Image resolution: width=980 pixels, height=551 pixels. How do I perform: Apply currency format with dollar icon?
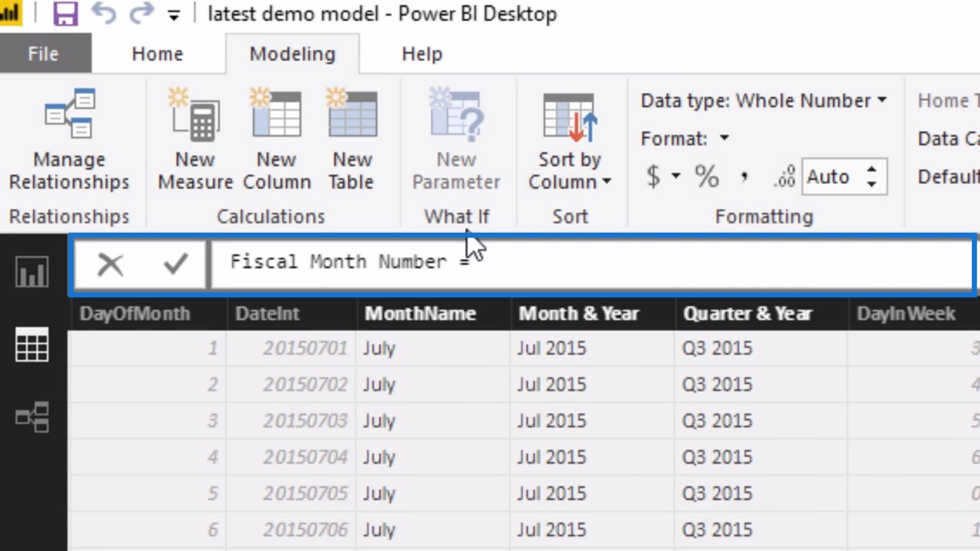[654, 176]
